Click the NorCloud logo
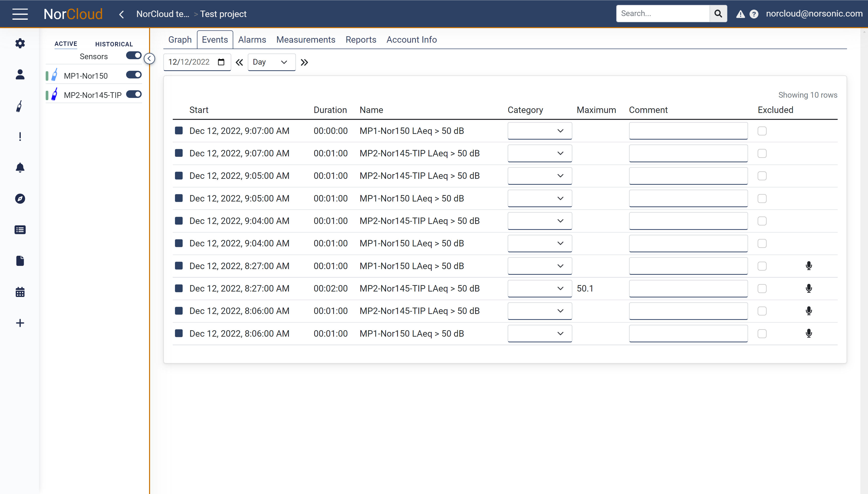Viewport: 868px width, 494px height. pos(73,14)
